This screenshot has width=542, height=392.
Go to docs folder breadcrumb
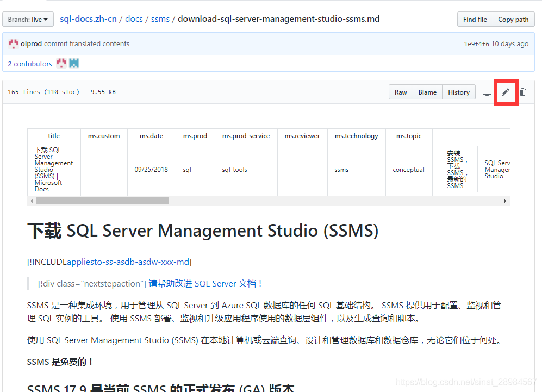134,18
